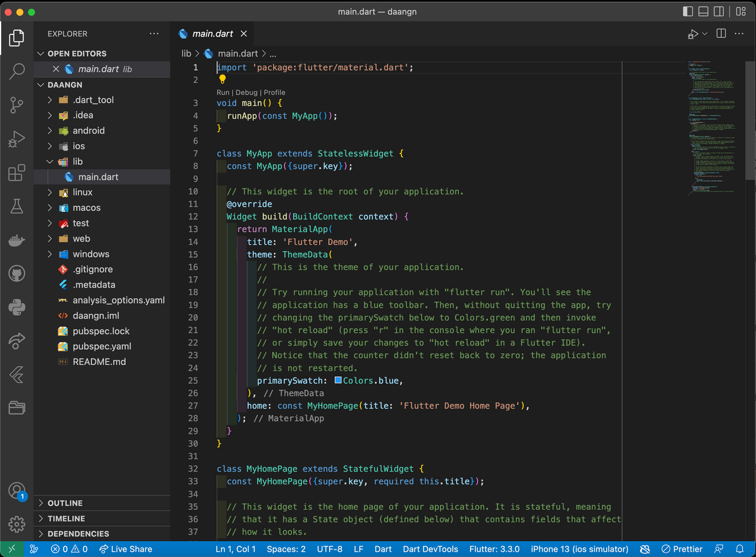Click the Run code lens link
756x557 pixels.
tap(223, 92)
